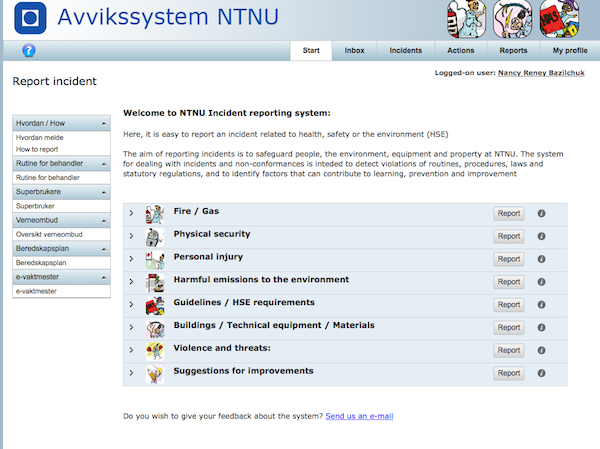Click the electric shock cartoon in header
Screen dimensions: 600x449
click(513, 19)
